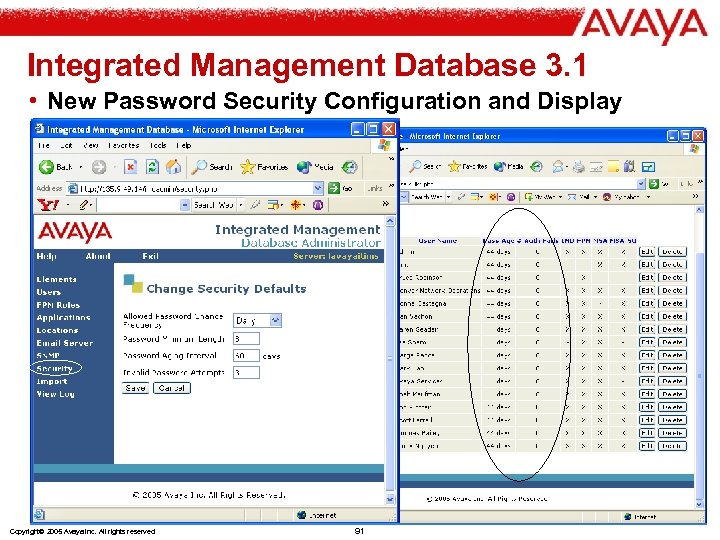Click History icon in rear window toolbar
Image resolution: width=720 pixels, height=540 pixels.
point(536,166)
